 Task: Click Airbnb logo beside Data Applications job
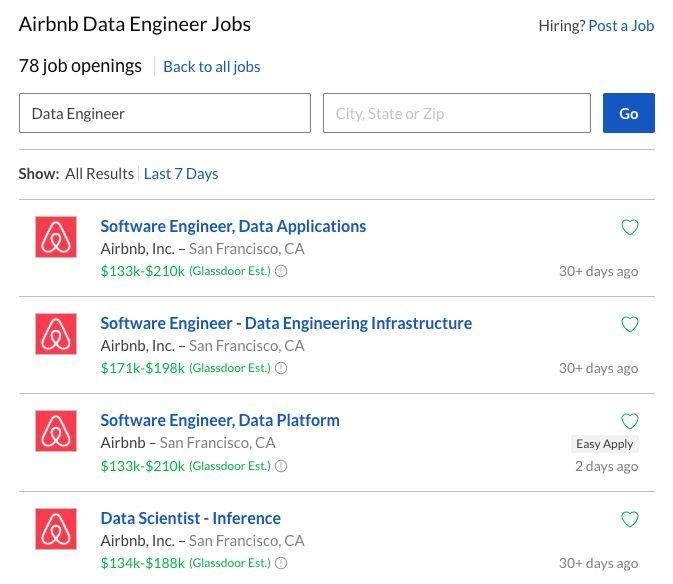click(56, 237)
